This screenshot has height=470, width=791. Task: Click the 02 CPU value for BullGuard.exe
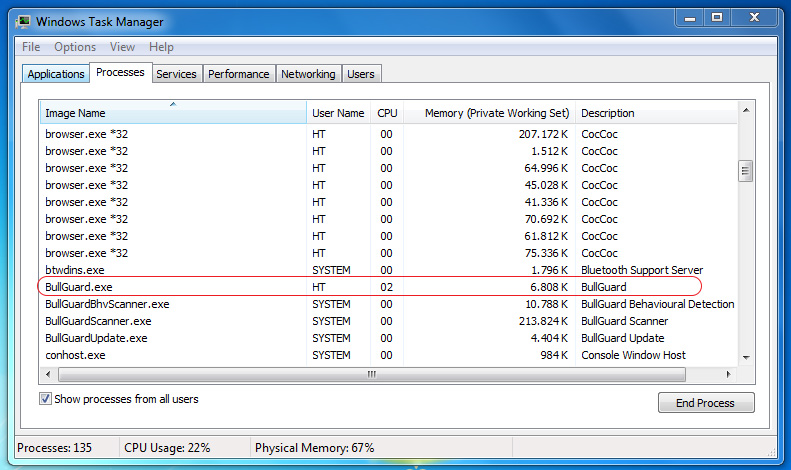coord(386,287)
